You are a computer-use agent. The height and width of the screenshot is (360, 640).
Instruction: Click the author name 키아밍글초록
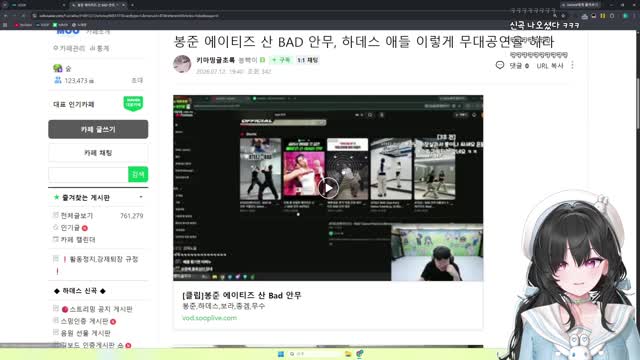click(x=216, y=60)
